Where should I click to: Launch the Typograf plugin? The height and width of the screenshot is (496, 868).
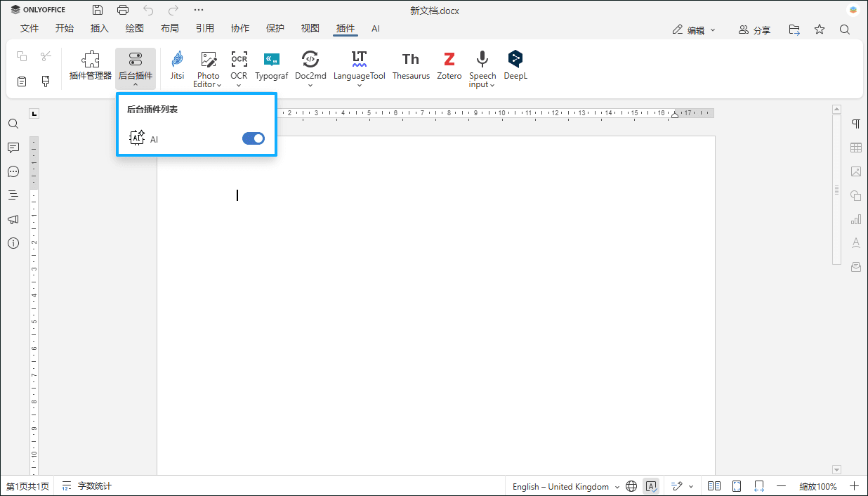click(271, 65)
